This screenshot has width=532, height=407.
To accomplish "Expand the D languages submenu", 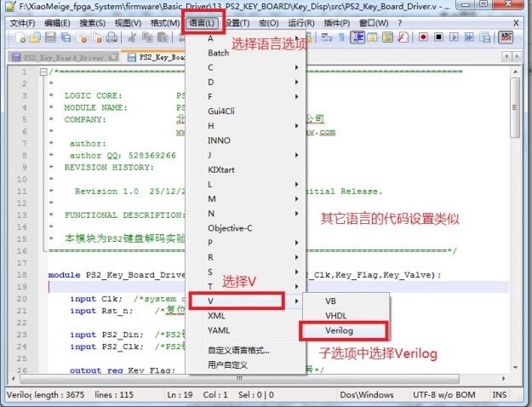I will [246, 82].
